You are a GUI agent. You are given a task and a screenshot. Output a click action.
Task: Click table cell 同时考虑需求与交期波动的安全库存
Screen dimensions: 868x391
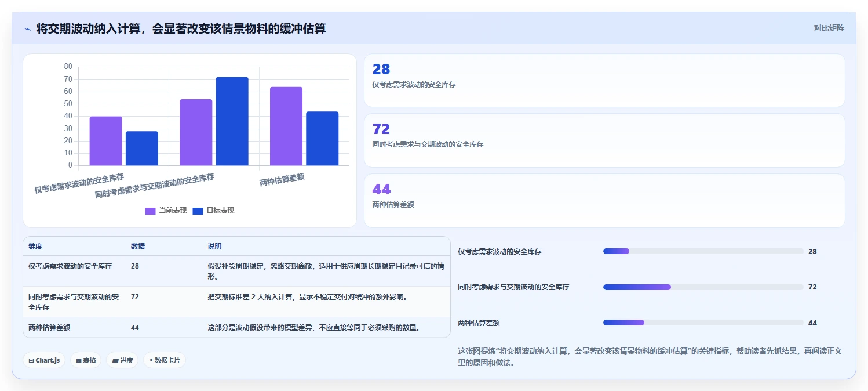coord(74,302)
